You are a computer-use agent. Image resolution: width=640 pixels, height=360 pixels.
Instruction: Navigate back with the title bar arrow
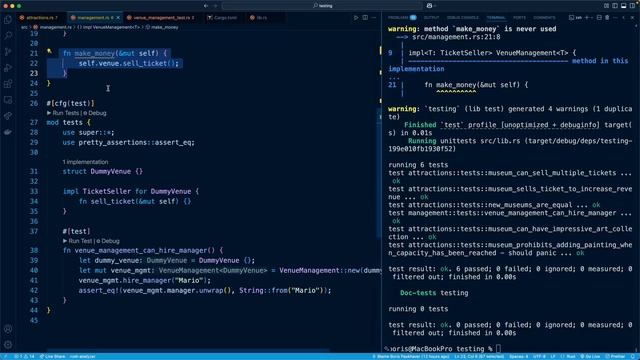click(206, 6)
